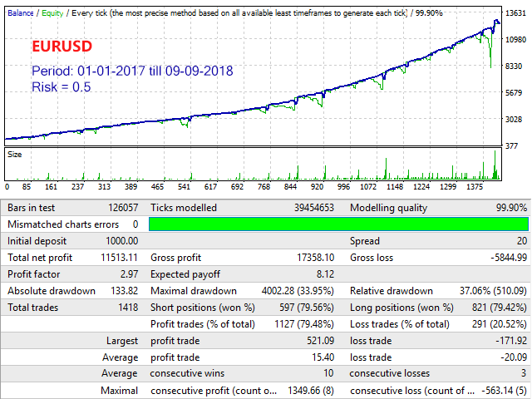Click the 'Mismatched charts errors' label
Image resolution: width=532 pixels, height=399 pixels.
point(63,224)
